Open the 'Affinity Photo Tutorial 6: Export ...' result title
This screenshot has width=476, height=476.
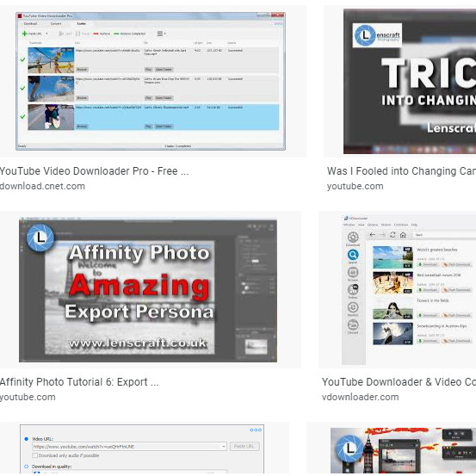tap(79, 382)
